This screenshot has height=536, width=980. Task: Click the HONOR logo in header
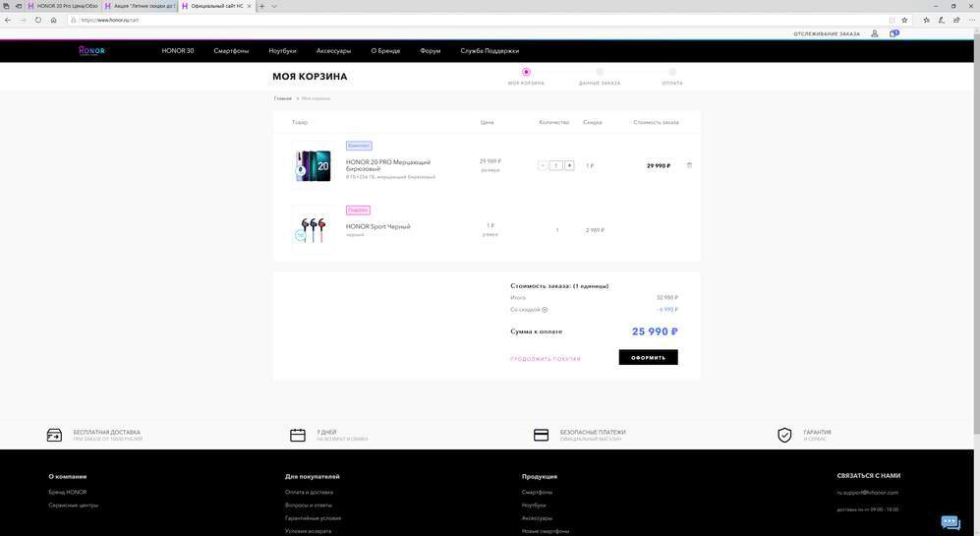click(91, 50)
